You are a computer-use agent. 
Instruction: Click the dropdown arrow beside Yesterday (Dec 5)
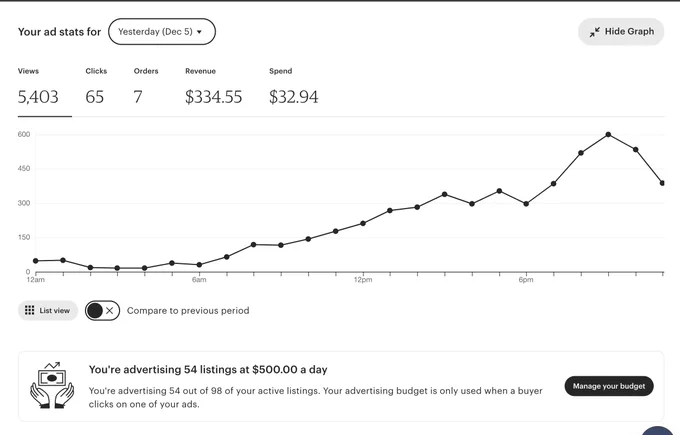tap(199, 32)
